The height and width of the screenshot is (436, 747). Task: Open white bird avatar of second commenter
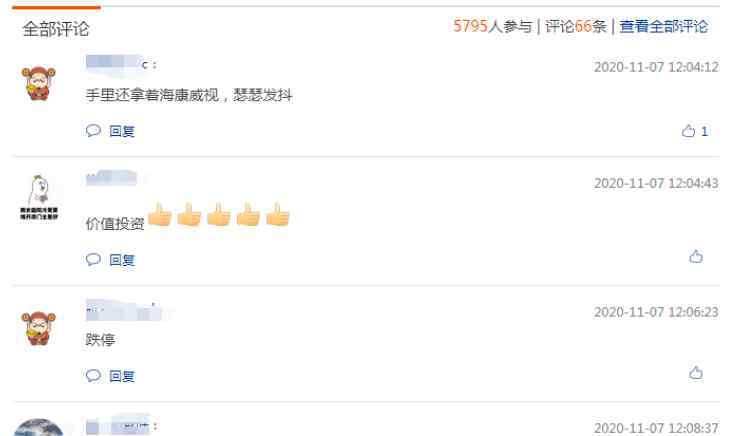coord(39,197)
